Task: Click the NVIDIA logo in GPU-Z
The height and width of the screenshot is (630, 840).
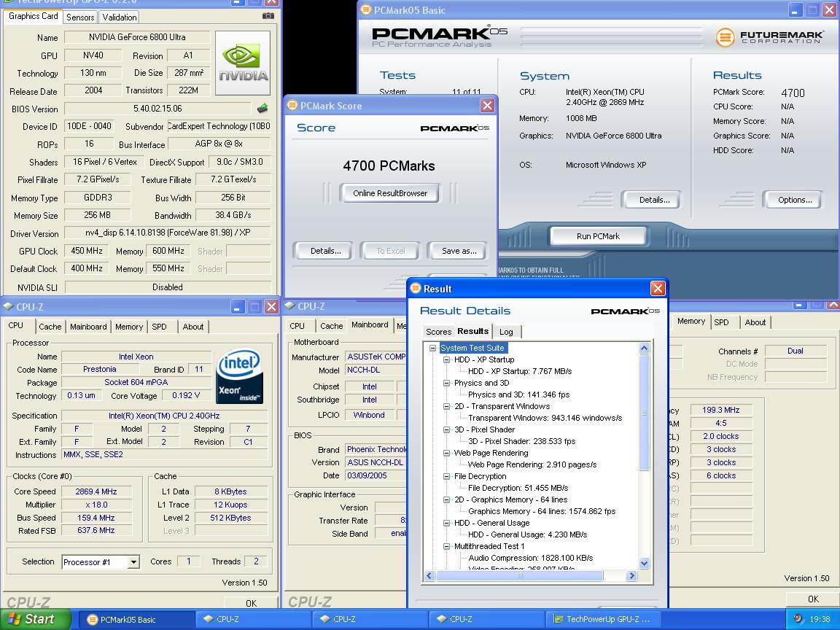Action: [x=243, y=63]
